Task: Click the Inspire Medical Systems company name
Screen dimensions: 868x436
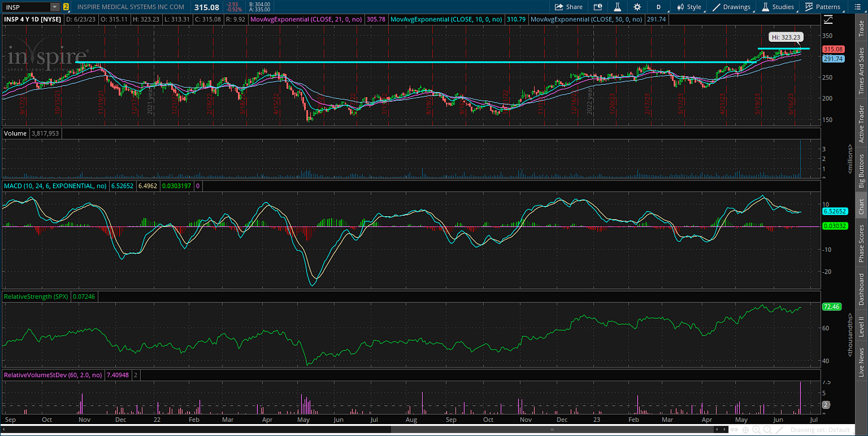Action: [x=130, y=7]
